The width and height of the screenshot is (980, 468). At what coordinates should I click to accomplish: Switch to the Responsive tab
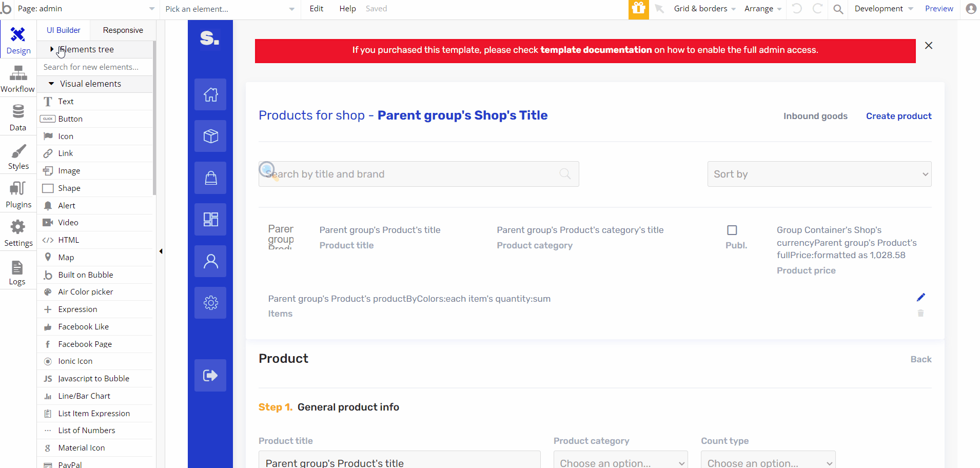(123, 30)
